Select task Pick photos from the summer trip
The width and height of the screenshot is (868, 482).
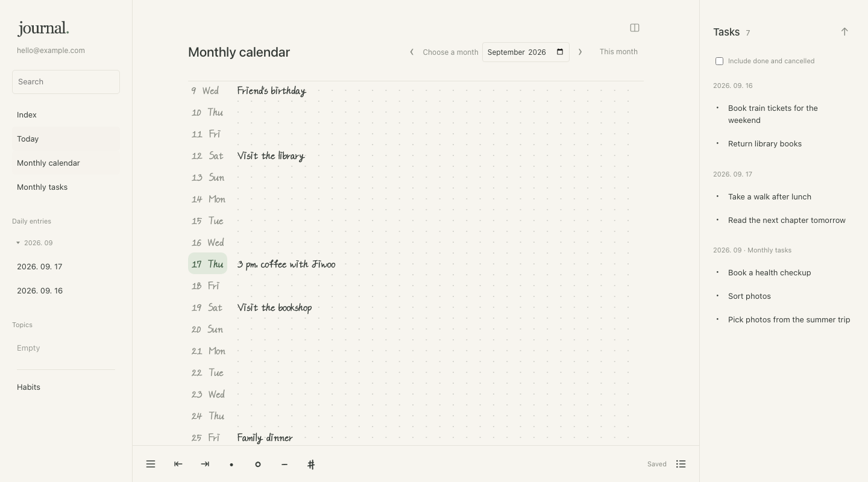coord(789,319)
